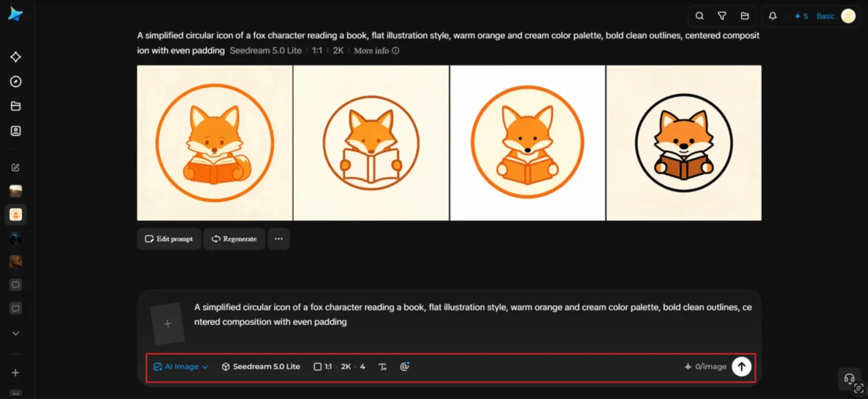Open the 1:1 2K 4 size settings
The width and height of the screenshot is (868, 399).
(x=340, y=366)
